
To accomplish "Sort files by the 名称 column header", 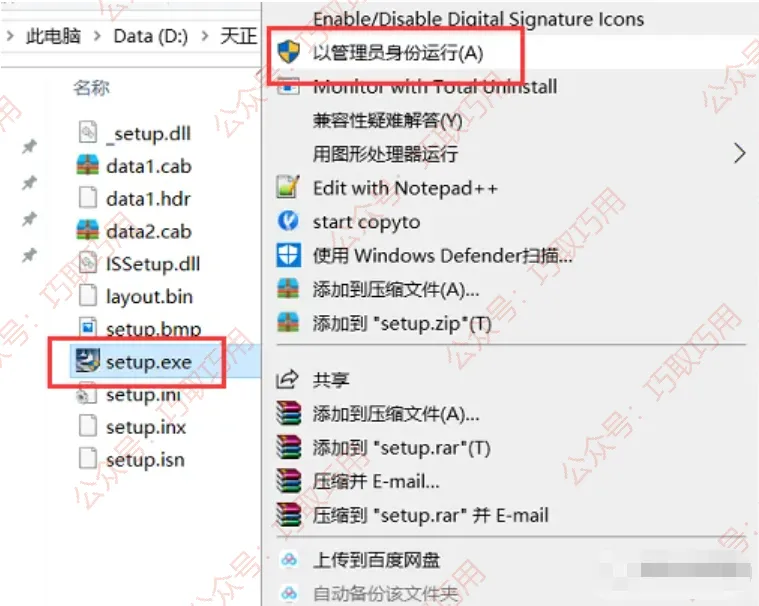I will click(91, 88).
